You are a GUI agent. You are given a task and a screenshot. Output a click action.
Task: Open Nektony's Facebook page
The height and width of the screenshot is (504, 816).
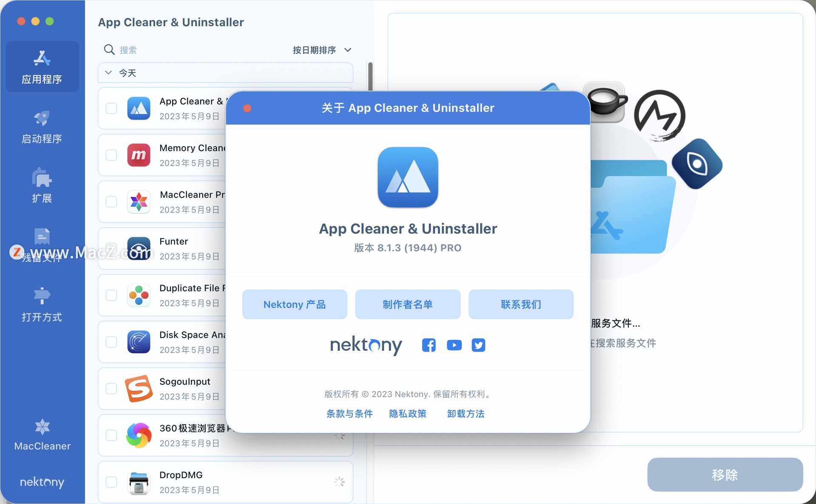428,345
